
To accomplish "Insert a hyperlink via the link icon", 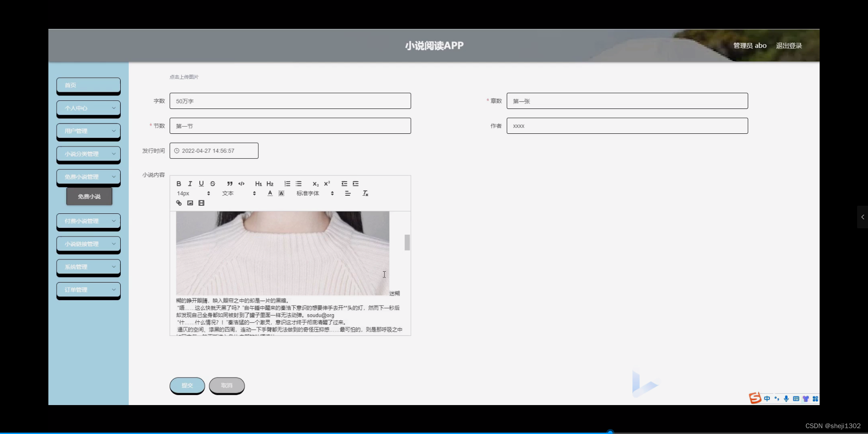I will click(179, 203).
